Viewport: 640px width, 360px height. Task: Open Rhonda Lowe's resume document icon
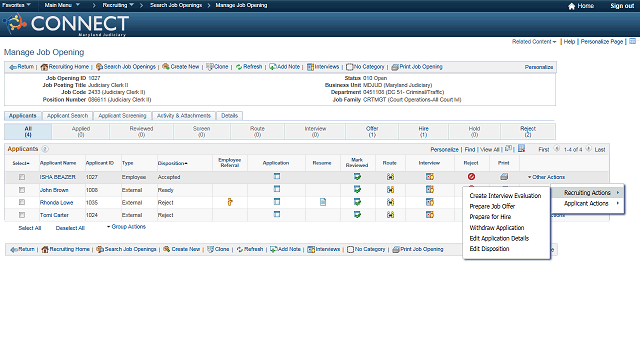(323, 202)
